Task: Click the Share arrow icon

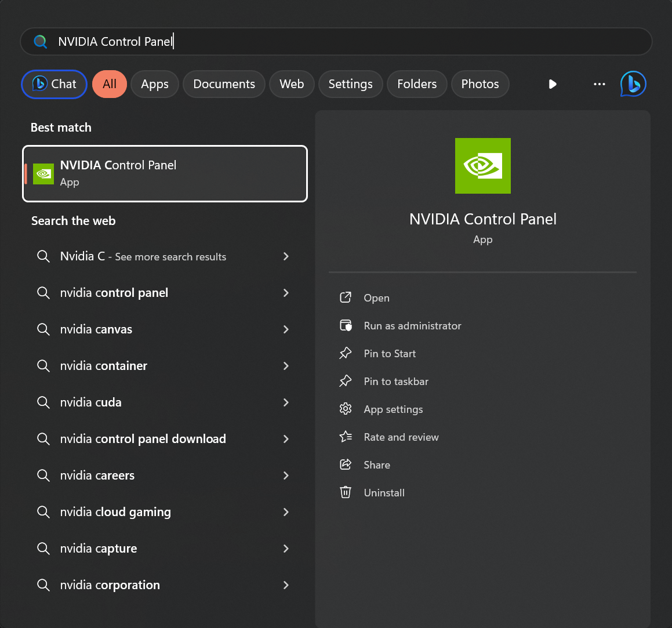Action: 346,464
